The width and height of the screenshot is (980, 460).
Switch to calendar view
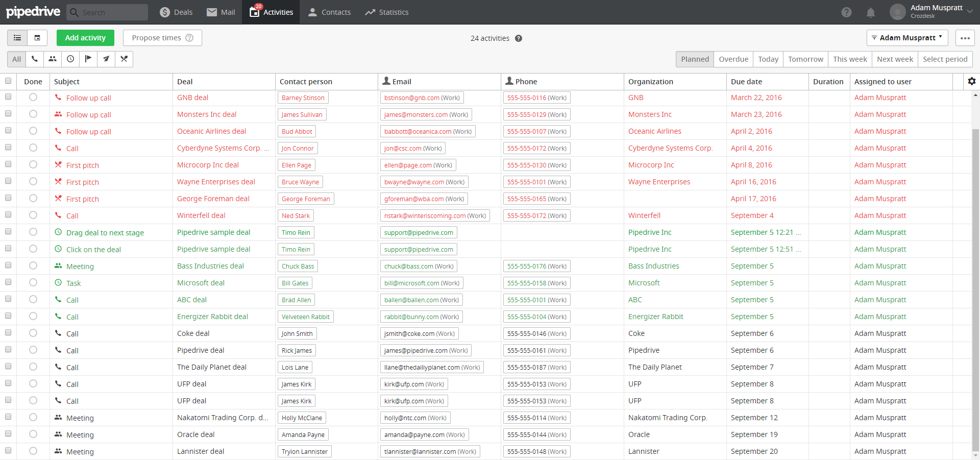point(37,38)
